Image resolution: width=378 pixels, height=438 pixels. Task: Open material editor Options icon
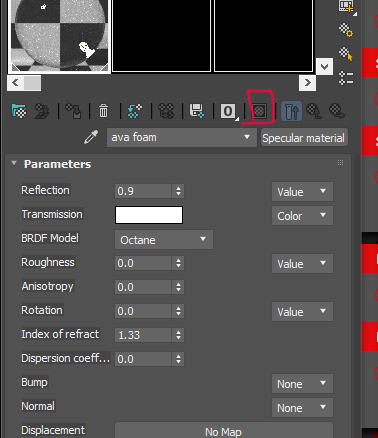point(346,30)
